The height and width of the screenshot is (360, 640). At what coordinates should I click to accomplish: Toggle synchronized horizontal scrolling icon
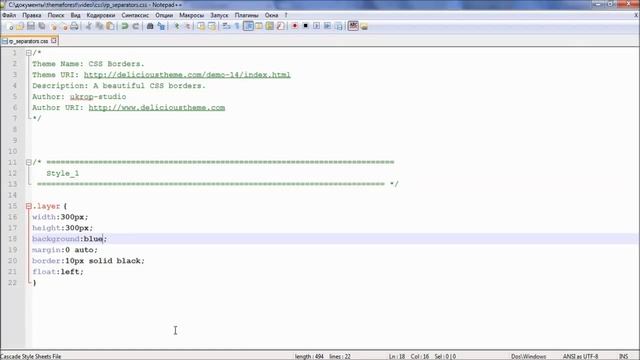tap(212, 27)
